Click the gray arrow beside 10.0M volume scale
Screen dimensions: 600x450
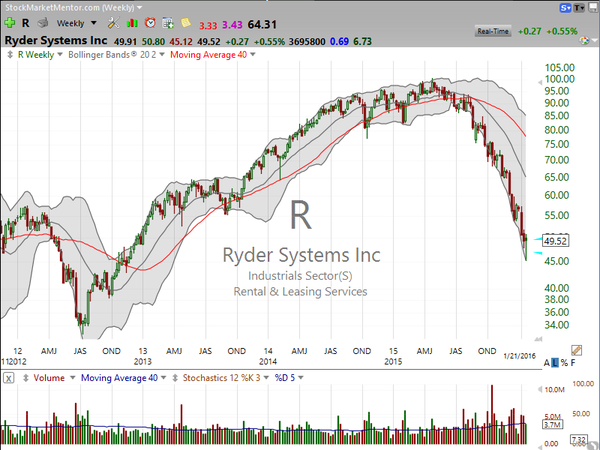click(x=540, y=390)
